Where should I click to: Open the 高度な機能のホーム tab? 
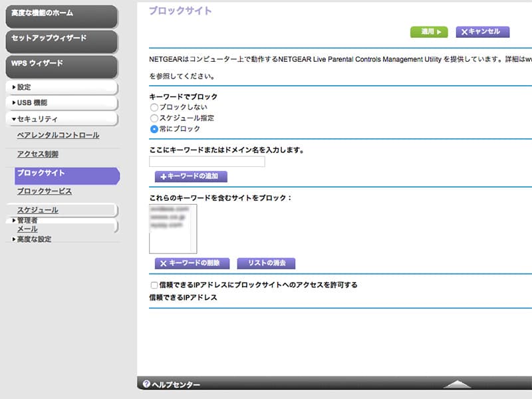coord(61,14)
